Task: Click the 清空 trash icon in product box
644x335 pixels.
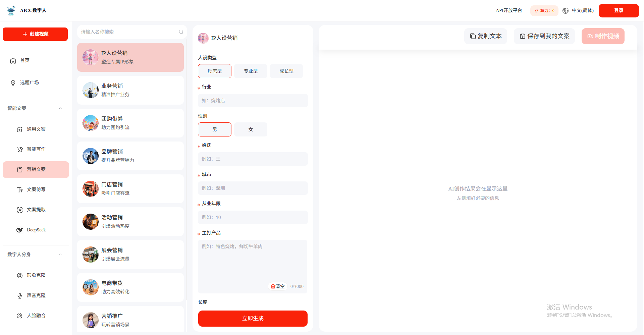Action: pos(273,286)
